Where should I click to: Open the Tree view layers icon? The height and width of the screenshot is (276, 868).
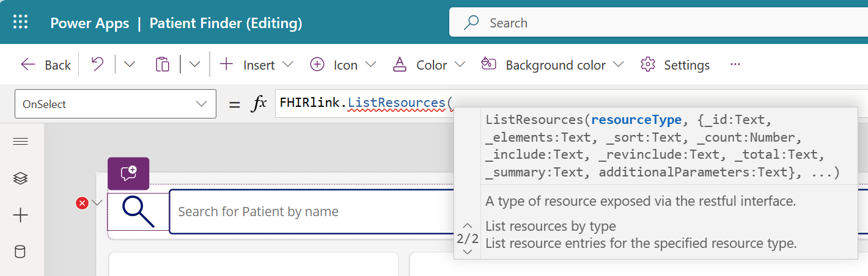click(x=21, y=178)
